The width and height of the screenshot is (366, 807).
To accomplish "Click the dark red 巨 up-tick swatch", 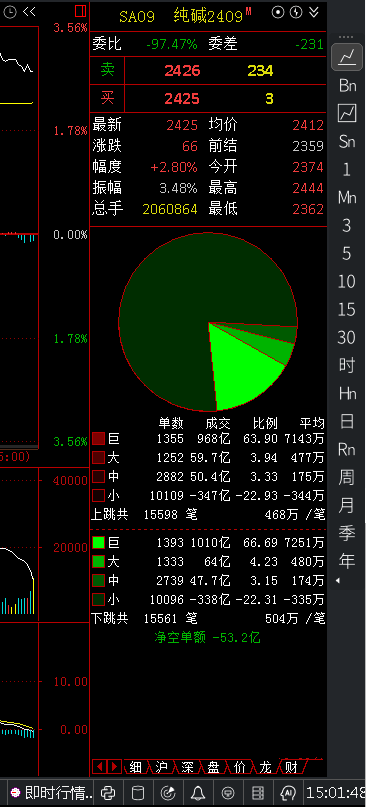I will point(98,438).
